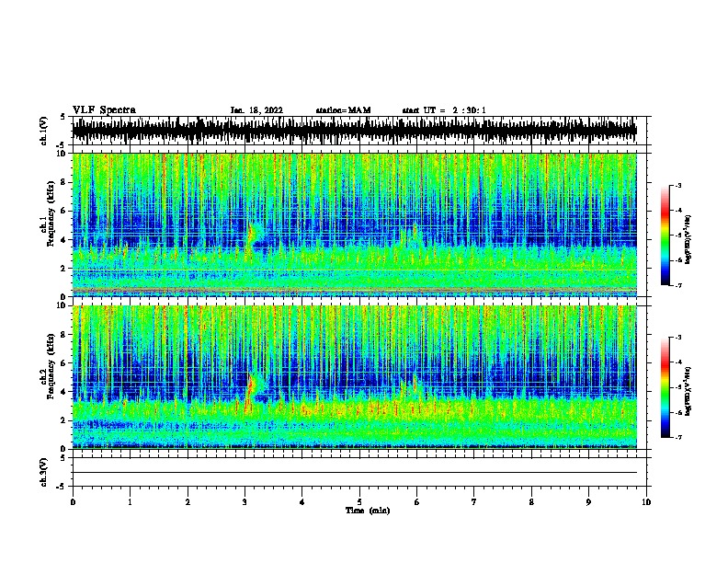Click time axis tick label "3"
728x563 pixels.
[245, 502]
